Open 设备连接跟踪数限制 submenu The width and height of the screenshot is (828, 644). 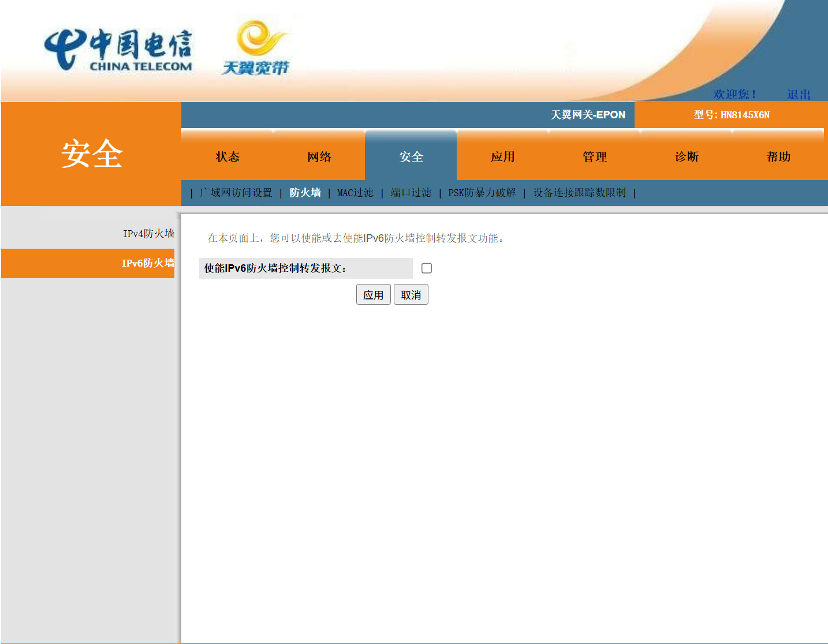point(579,193)
